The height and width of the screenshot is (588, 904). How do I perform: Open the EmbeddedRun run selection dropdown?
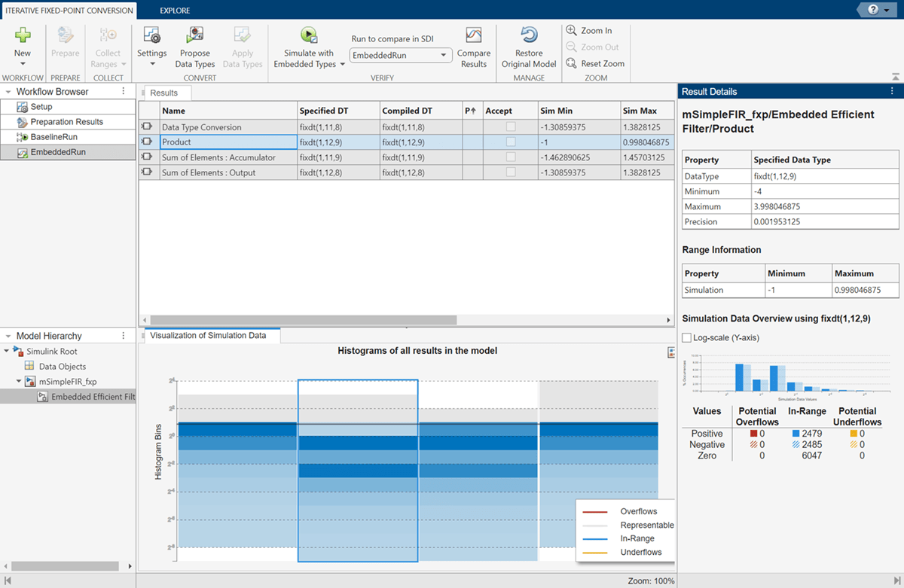(x=401, y=55)
